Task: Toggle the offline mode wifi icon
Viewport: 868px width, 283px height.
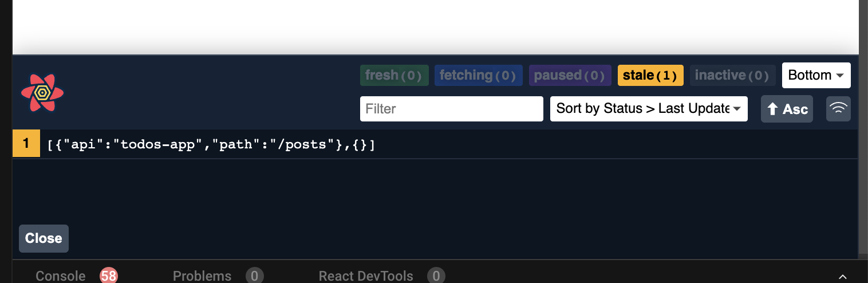Action: point(838,109)
